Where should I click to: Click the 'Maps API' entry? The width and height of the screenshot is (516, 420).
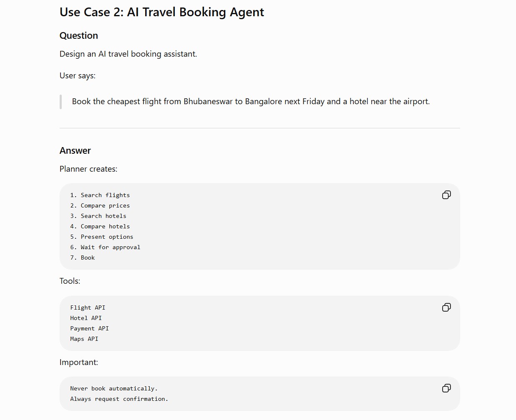pos(84,339)
